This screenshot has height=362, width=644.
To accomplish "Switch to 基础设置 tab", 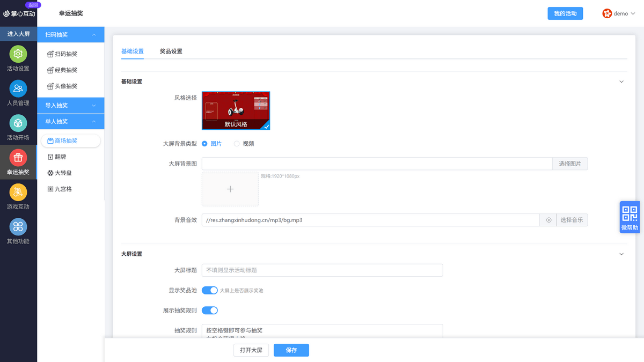I will click(133, 51).
